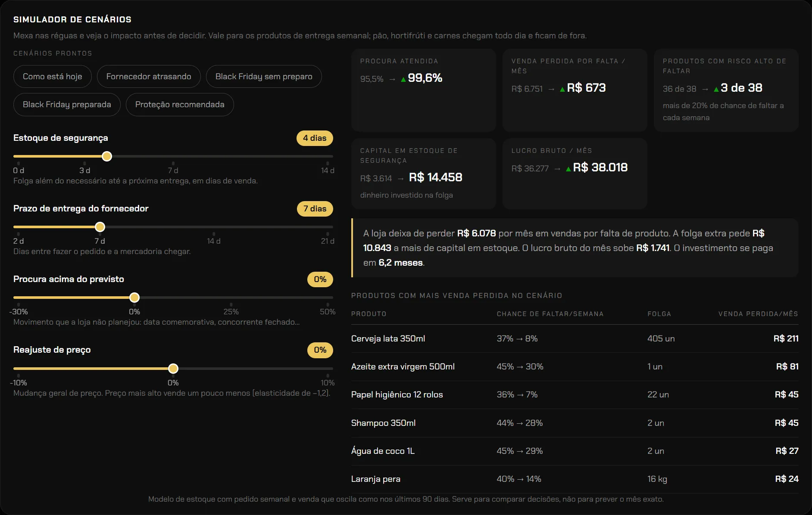This screenshot has height=515, width=812.
Task: Click the '-10%' tick on price slider
Action: pyautogui.click(x=19, y=382)
